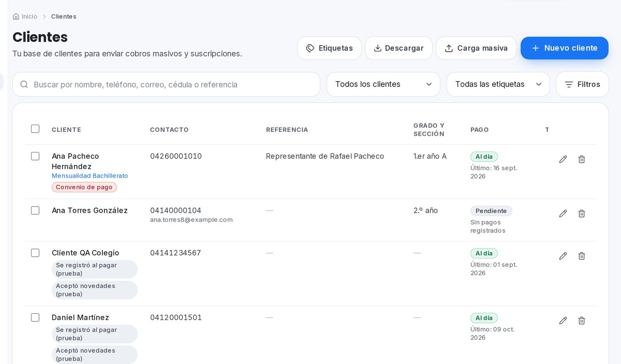The image size is (621, 364).
Task: Click the phone number 04141234567
Action: coord(175,253)
